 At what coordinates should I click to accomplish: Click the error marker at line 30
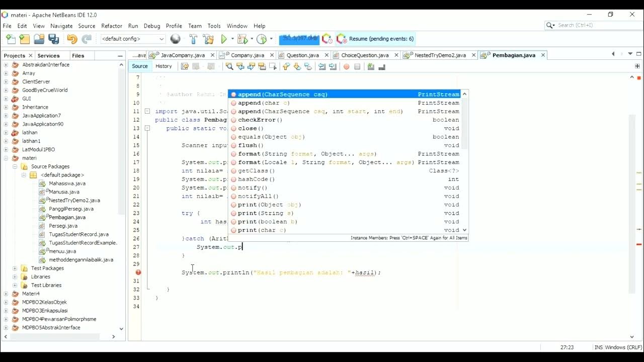138,273
